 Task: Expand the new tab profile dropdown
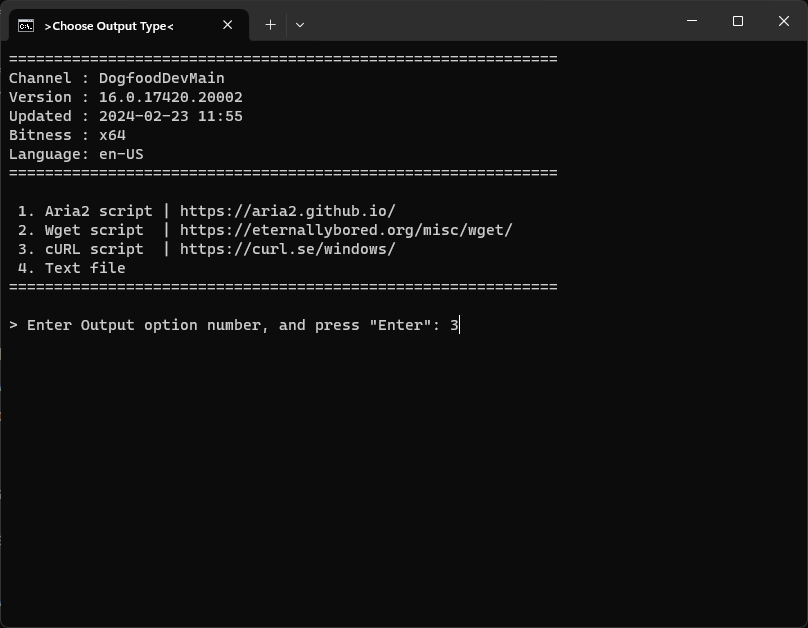coord(300,25)
